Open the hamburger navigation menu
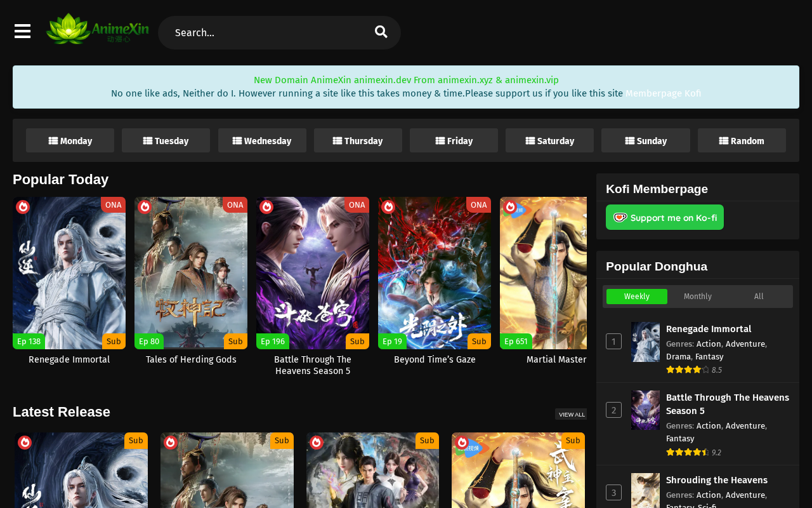This screenshot has height=508, width=812. (x=22, y=31)
